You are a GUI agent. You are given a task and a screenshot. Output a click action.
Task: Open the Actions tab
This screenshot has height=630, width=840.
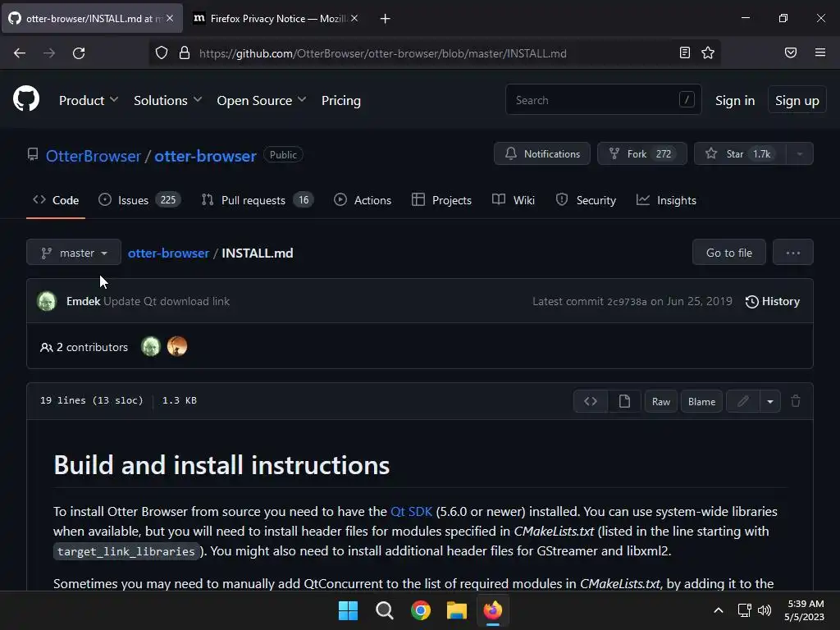(x=363, y=200)
